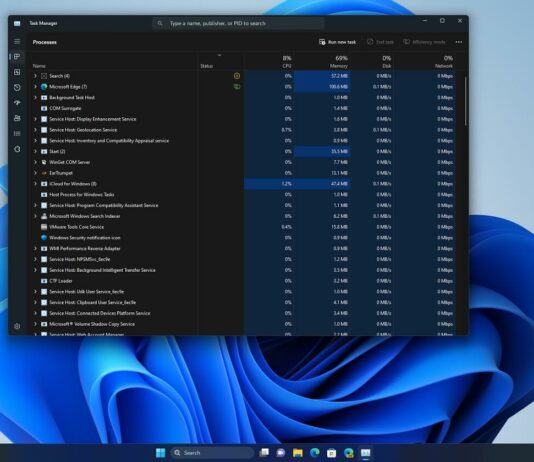Open Task Manager settings gear
This screenshot has width=534, height=462.
pyautogui.click(x=17, y=326)
